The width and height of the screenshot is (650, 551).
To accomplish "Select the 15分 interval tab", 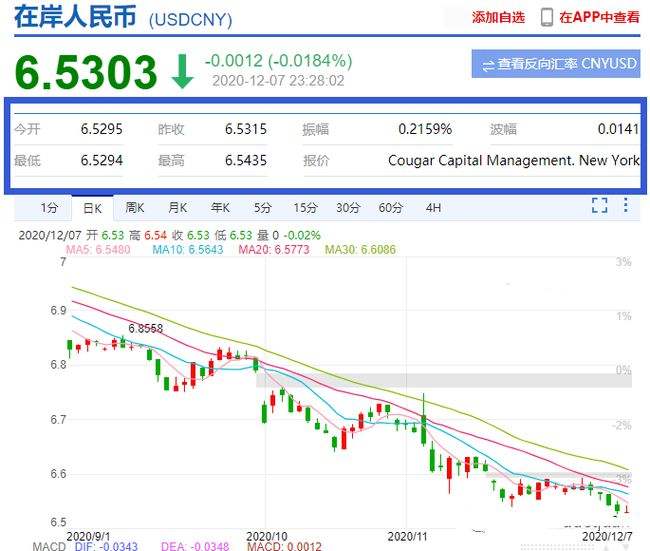I will click(305, 208).
